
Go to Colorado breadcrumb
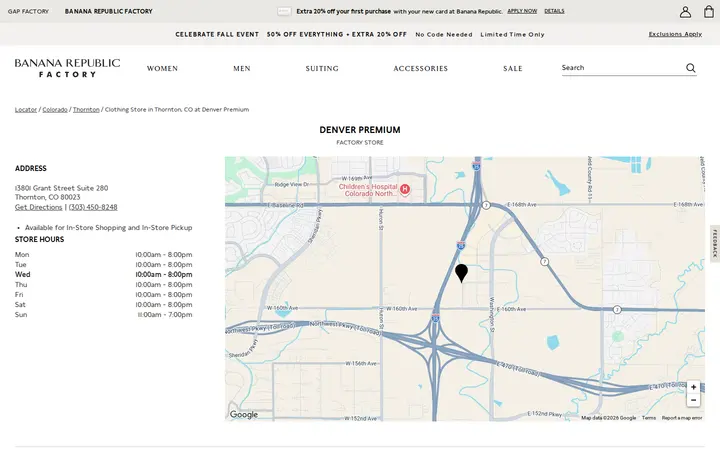(x=55, y=109)
